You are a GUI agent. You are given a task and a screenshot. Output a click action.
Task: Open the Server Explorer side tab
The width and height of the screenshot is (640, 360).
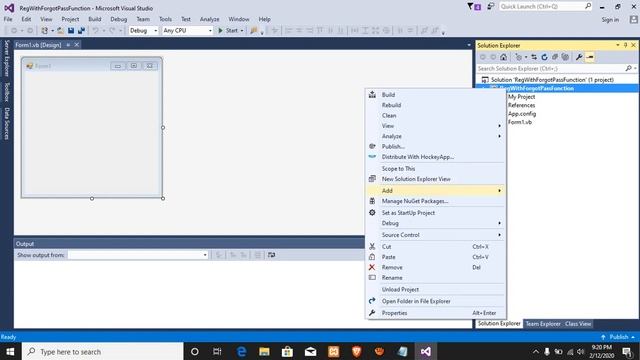point(7,58)
